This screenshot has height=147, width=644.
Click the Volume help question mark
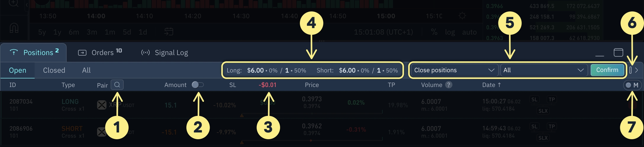(x=449, y=85)
